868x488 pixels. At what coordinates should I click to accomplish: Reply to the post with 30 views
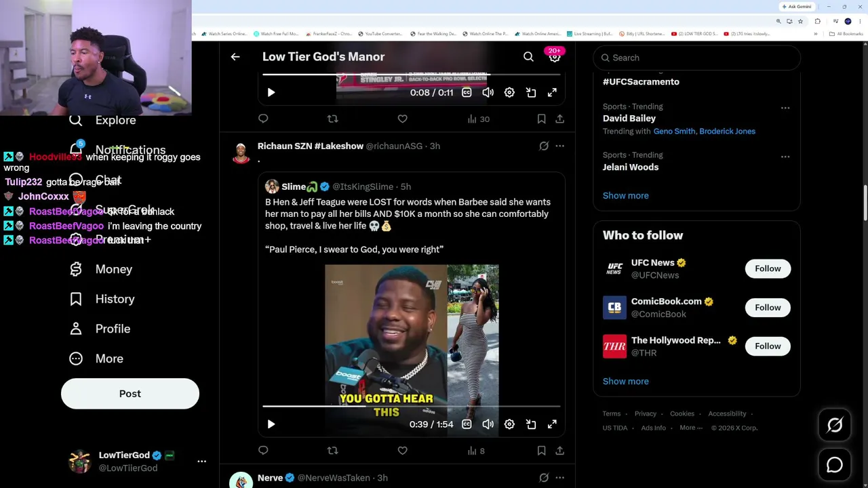[263, 119]
